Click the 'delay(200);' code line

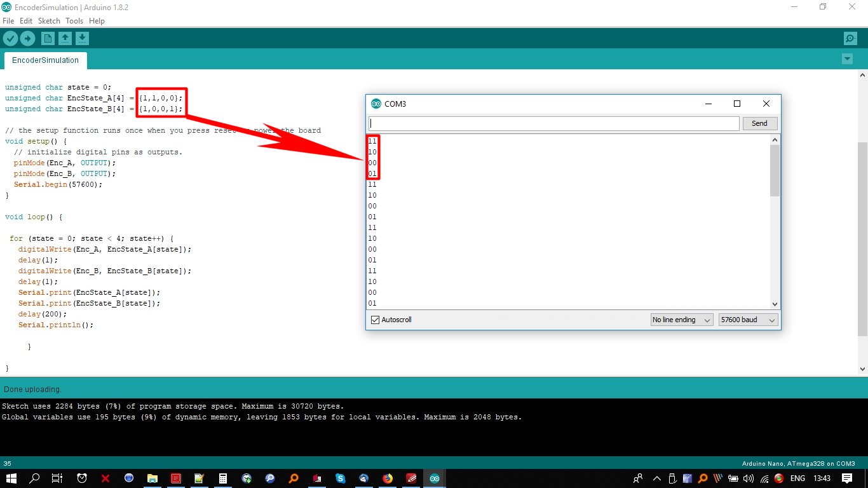(42, 314)
